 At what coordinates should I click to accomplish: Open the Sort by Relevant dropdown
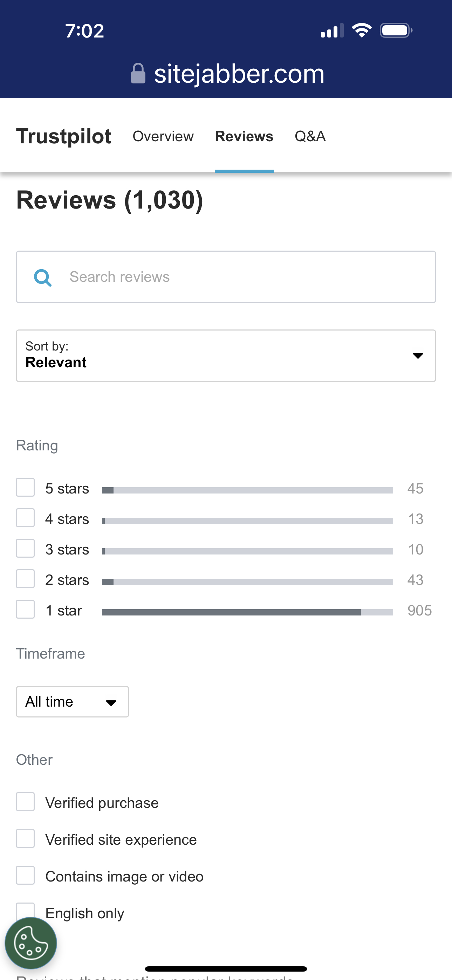(x=226, y=356)
